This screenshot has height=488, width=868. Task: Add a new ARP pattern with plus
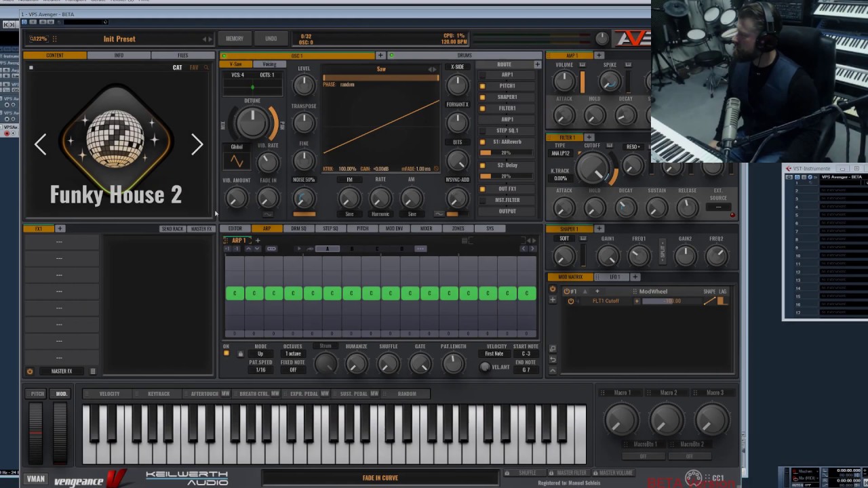click(258, 241)
